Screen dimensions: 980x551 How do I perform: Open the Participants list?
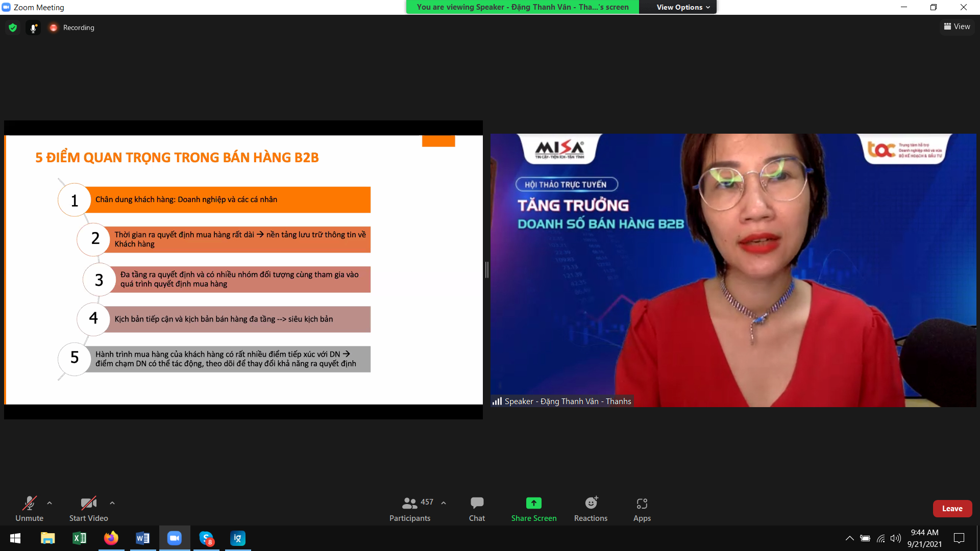click(x=409, y=509)
